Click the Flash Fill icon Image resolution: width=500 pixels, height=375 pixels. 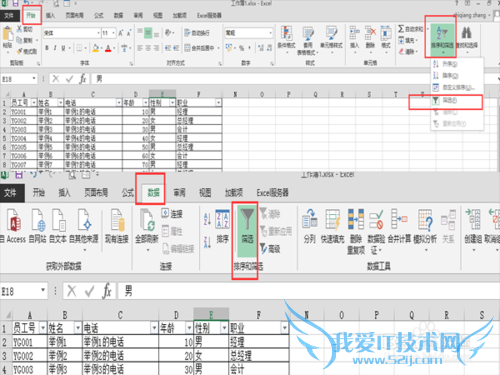[332, 219]
